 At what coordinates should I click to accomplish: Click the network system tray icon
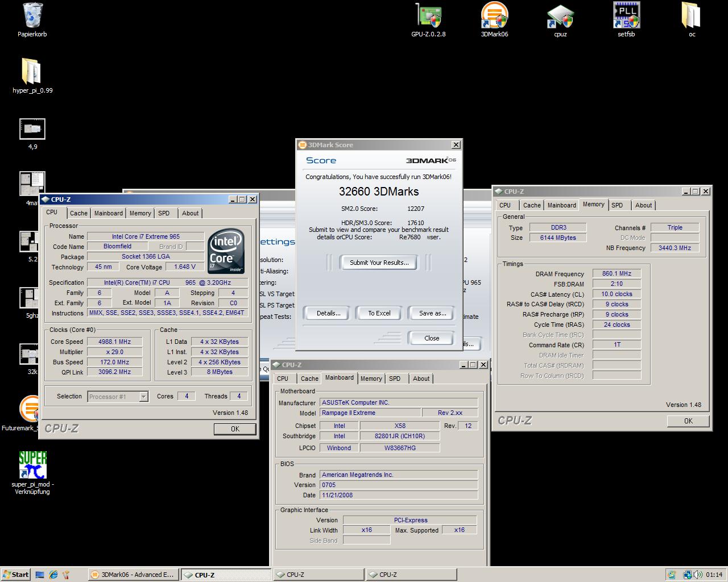(687, 575)
